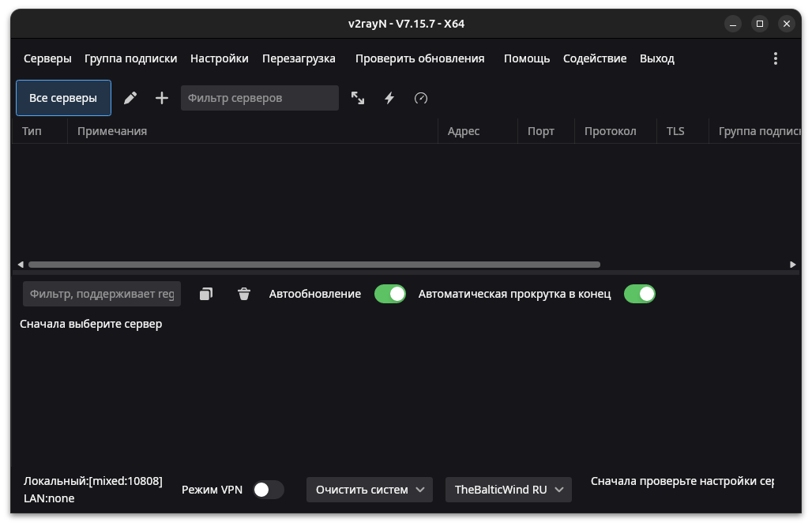Screen dimensions: 812x526
Task: Open the TheBalticWind RU routing dropdown
Action: [x=509, y=490]
